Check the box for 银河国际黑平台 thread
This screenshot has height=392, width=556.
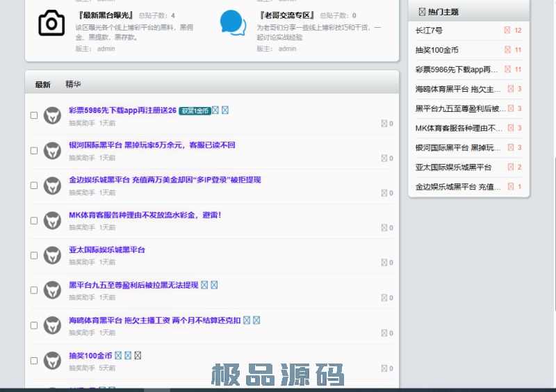[x=34, y=151]
